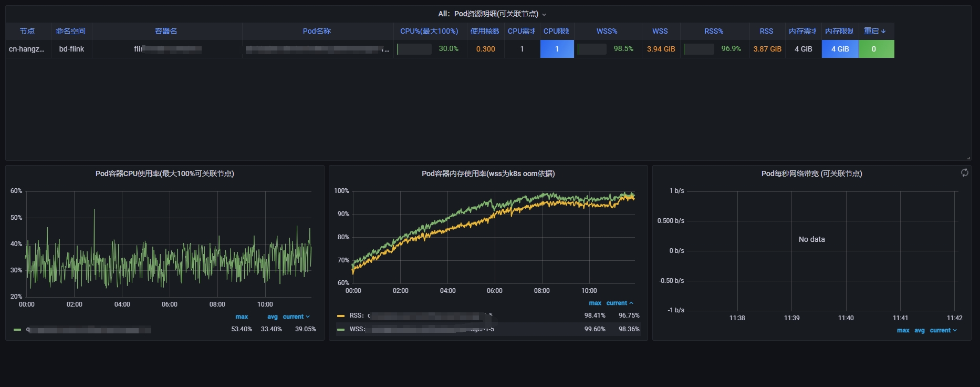980x387 pixels.
Task: Click the bd-flink namespace cell
Action: point(71,49)
